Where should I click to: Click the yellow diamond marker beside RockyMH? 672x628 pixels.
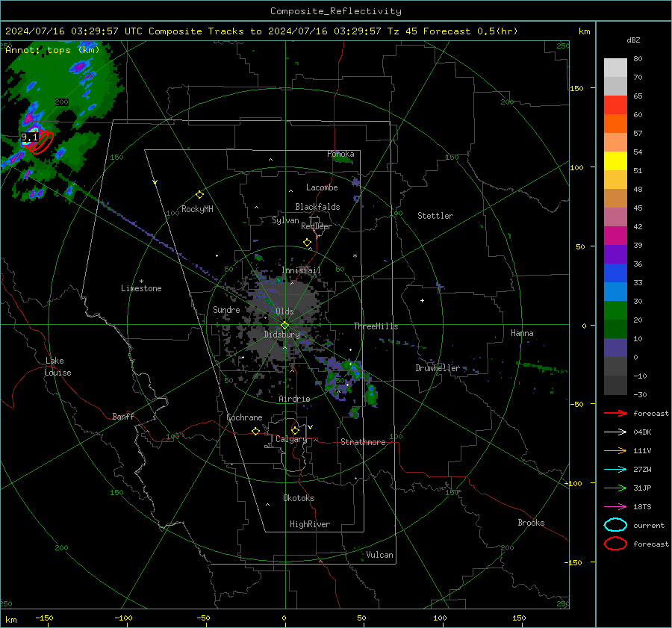click(x=199, y=195)
